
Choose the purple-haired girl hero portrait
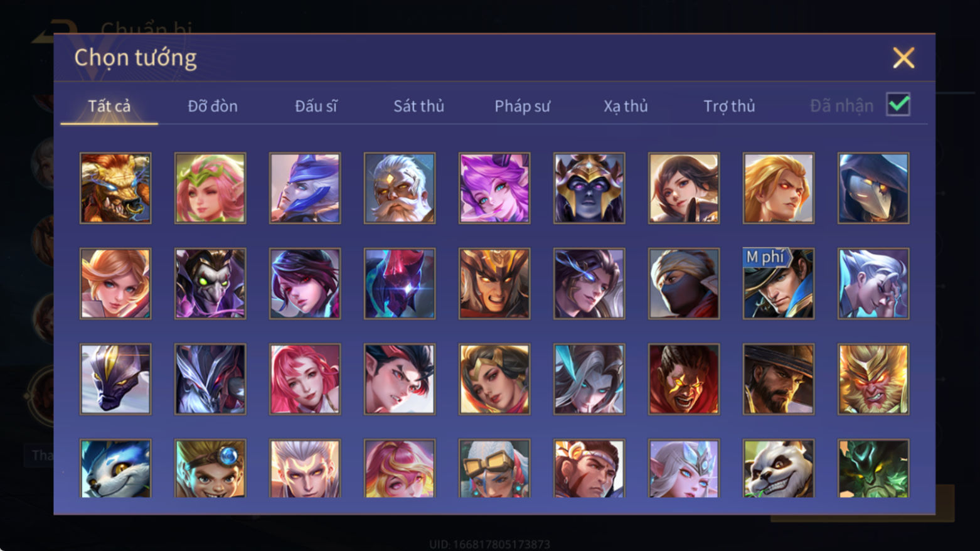pyautogui.click(x=494, y=188)
